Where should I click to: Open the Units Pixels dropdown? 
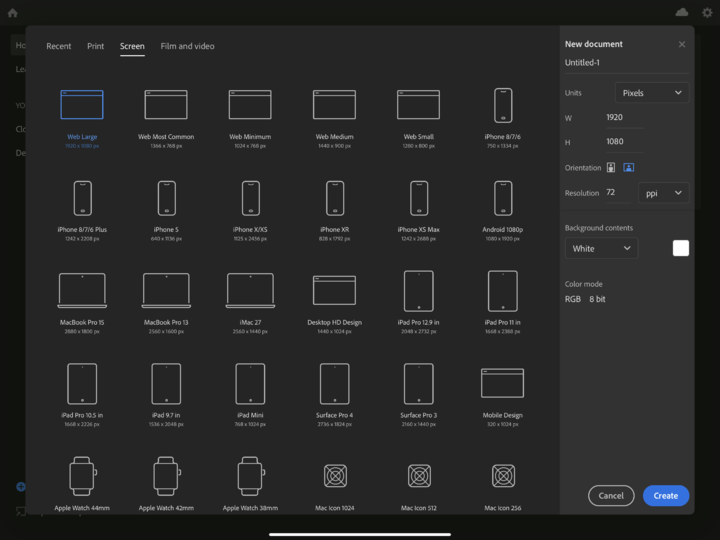pos(652,93)
